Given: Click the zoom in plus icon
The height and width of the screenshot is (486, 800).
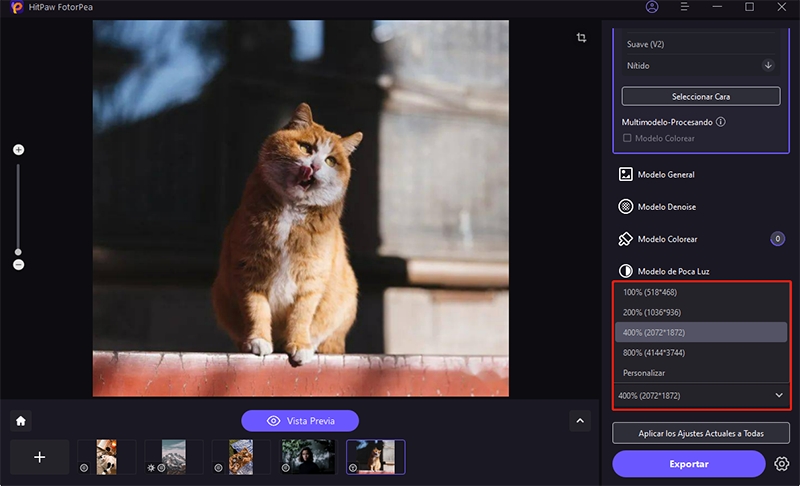Looking at the screenshot, I should click(18, 150).
